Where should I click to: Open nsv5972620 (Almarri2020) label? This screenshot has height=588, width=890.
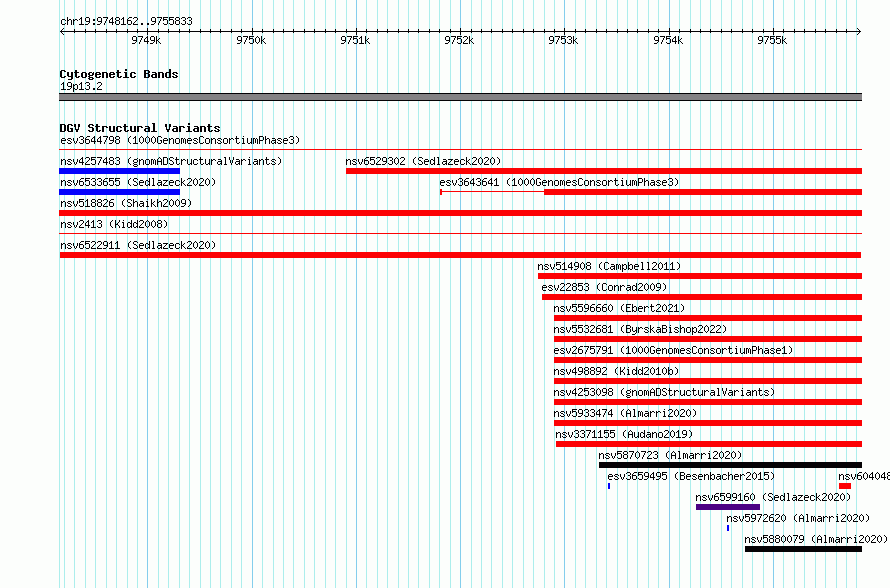[x=798, y=518]
